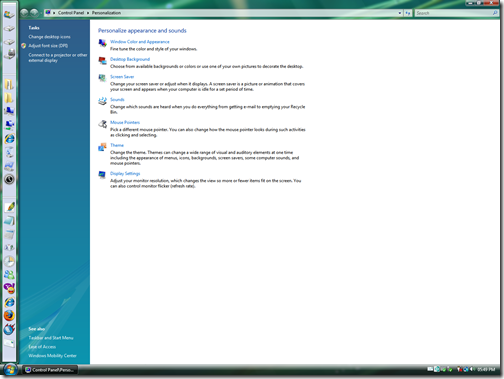Open the clock icon in sidebar
This screenshot has height=379, width=504.
click(x=9, y=261)
